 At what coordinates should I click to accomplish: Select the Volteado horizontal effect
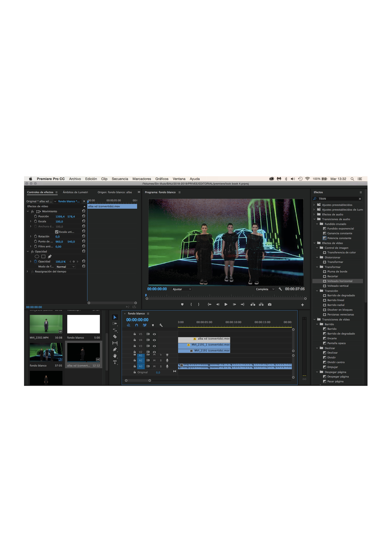(x=340, y=281)
